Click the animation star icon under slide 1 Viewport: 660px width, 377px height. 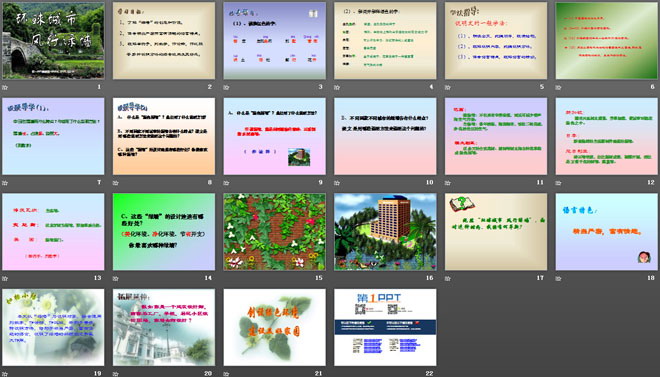[5, 88]
